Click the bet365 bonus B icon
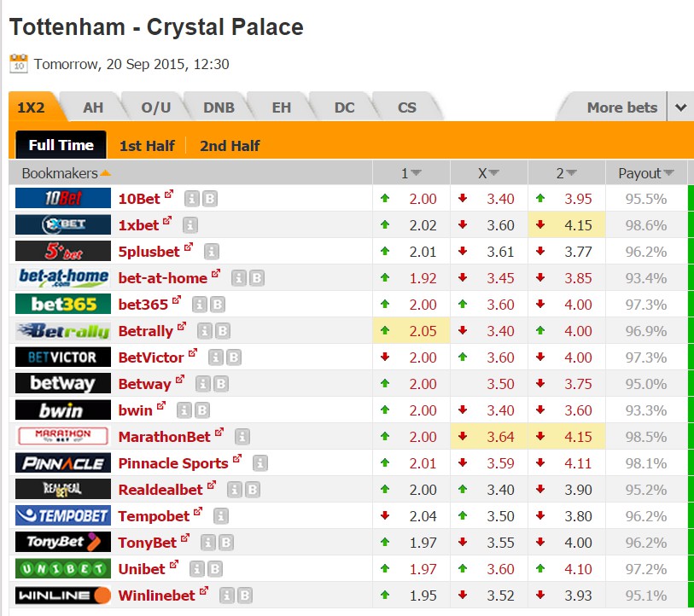694x616 pixels. coord(217,305)
